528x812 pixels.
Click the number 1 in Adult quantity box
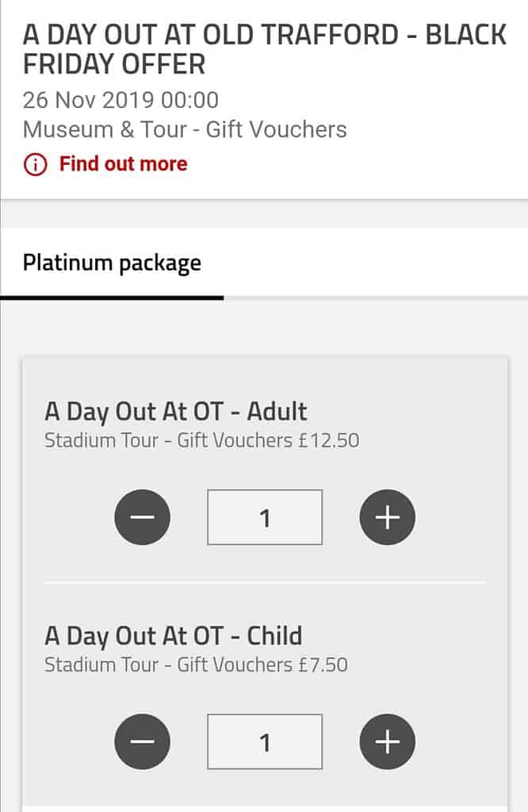click(265, 519)
